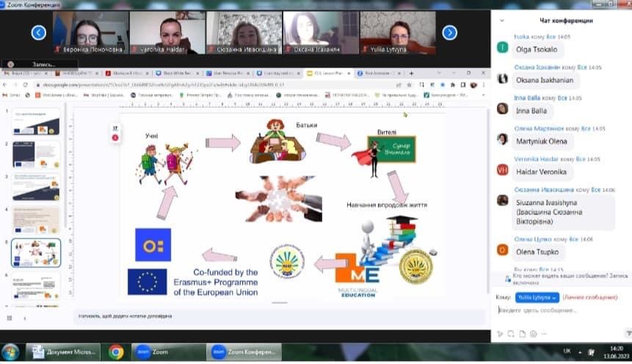Click the screenshot icon in chat toolbar

(511, 334)
